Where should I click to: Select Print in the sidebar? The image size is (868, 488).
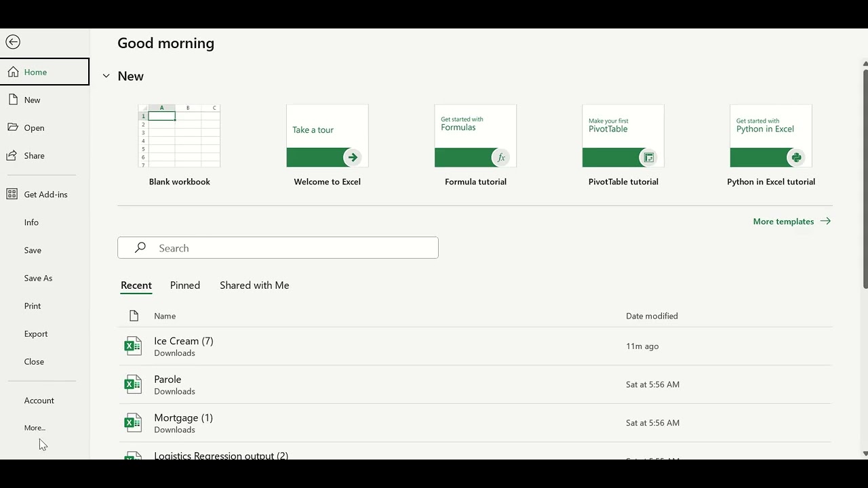pos(33,306)
